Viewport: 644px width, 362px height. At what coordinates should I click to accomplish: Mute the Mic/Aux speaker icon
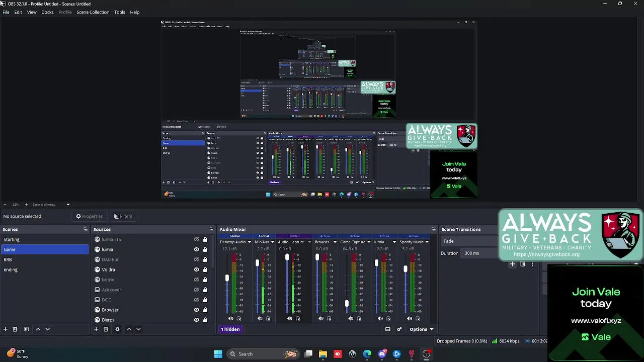click(260, 319)
